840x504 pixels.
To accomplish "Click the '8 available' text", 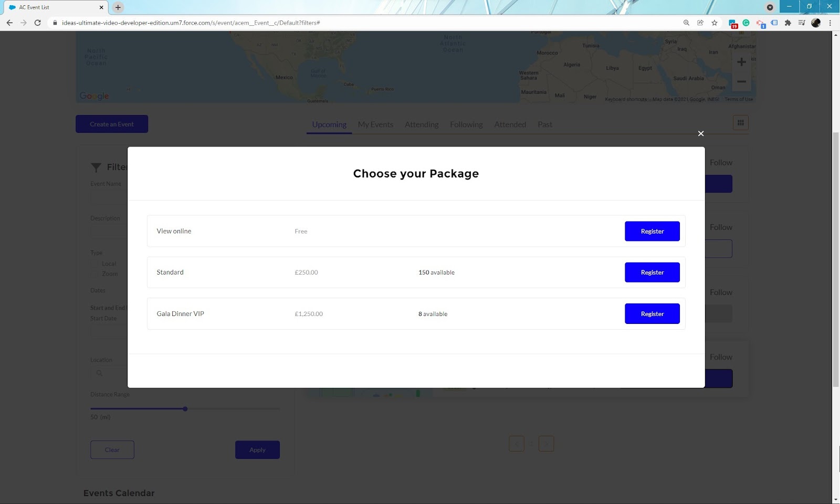I will click(x=433, y=314).
